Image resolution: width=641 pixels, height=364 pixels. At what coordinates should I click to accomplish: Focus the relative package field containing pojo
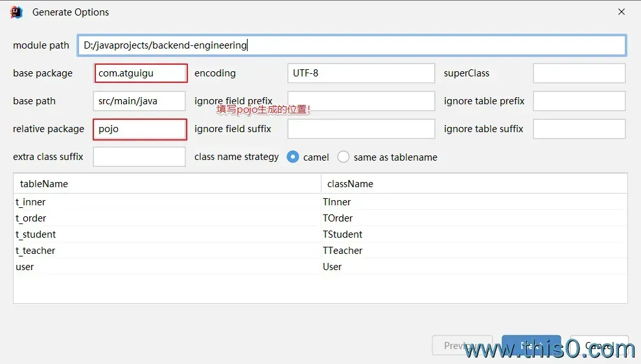[x=141, y=129]
